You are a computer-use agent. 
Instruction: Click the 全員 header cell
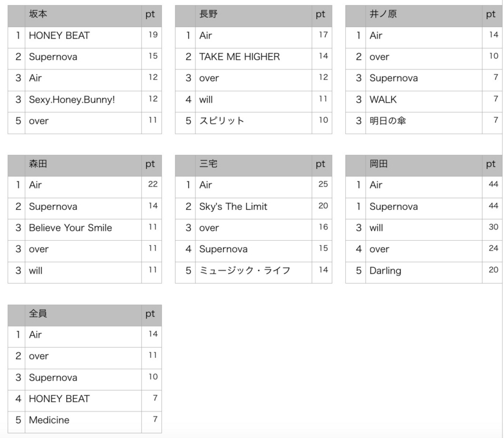(x=83, y=316)
